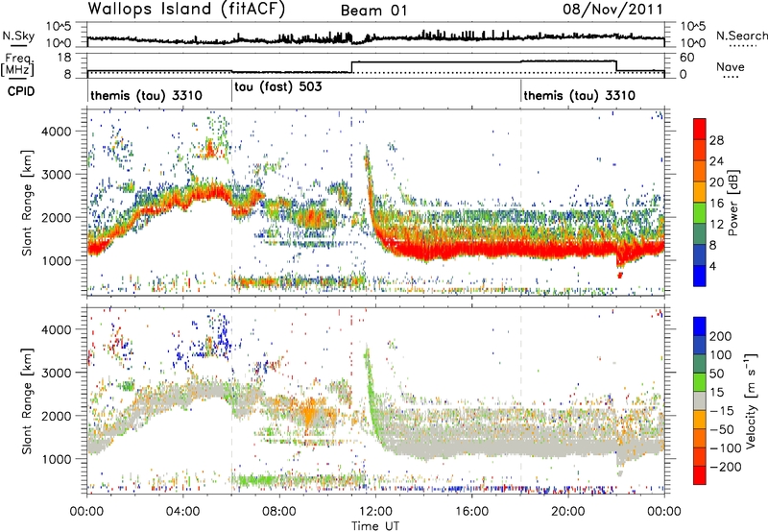Click the themis (tau) 3310 label starting at 00:00
Image resolution: width=768 pixels, height=532 pixels.
[146, 95]
